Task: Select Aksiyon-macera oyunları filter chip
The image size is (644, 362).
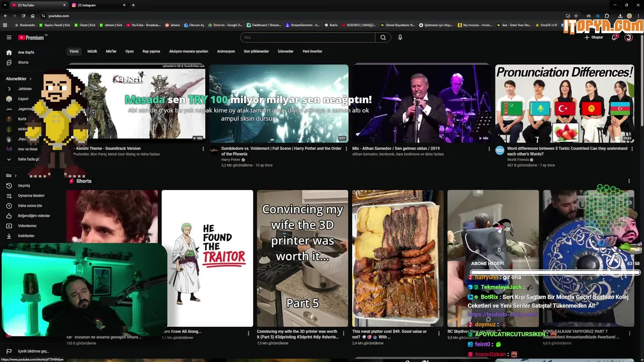Action: click(189, 51)
